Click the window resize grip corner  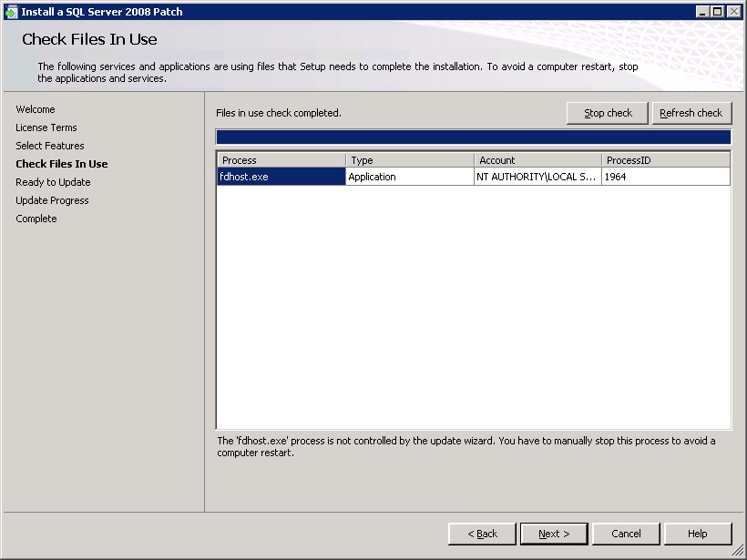point(738,551)
